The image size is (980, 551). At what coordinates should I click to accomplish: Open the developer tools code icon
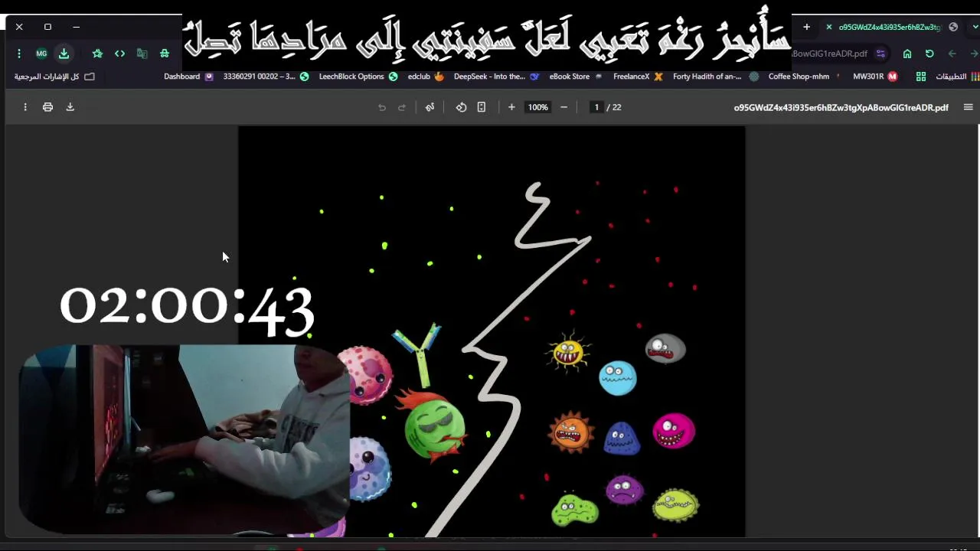pyautogui.click(x=119, y=54)
